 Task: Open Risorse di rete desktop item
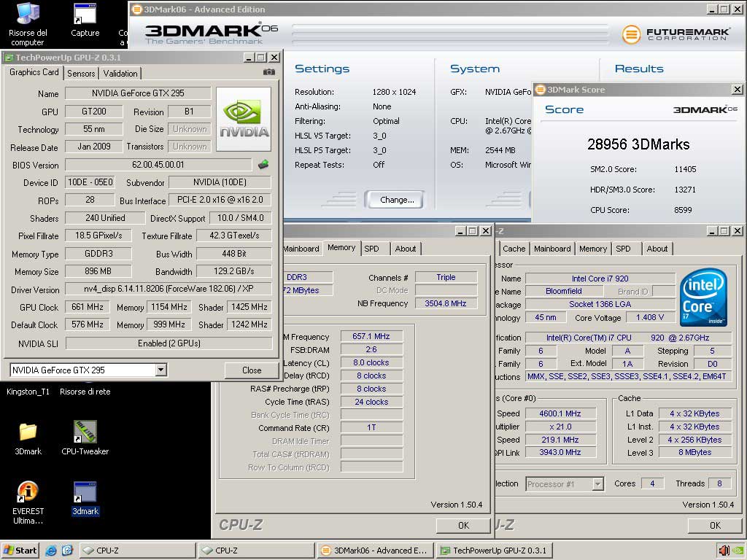tap(85, 392)
